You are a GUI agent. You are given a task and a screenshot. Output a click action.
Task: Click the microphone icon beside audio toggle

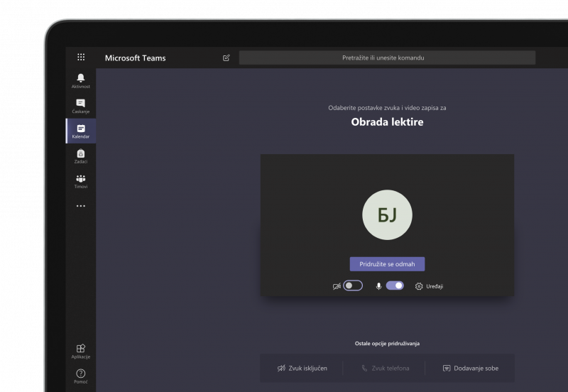click(x=378, y=286)
